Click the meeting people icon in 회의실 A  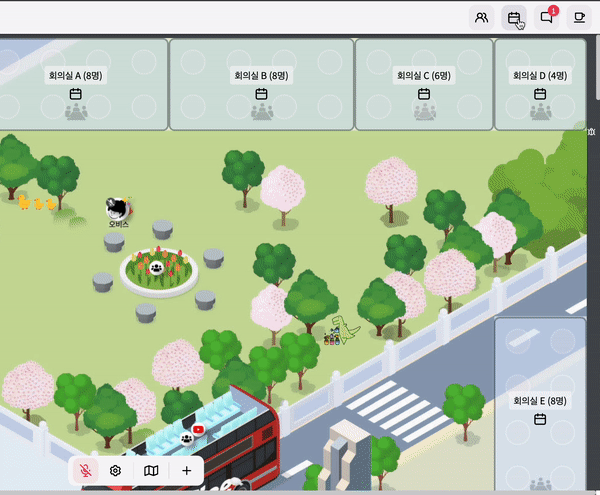[x=76, y=112]
